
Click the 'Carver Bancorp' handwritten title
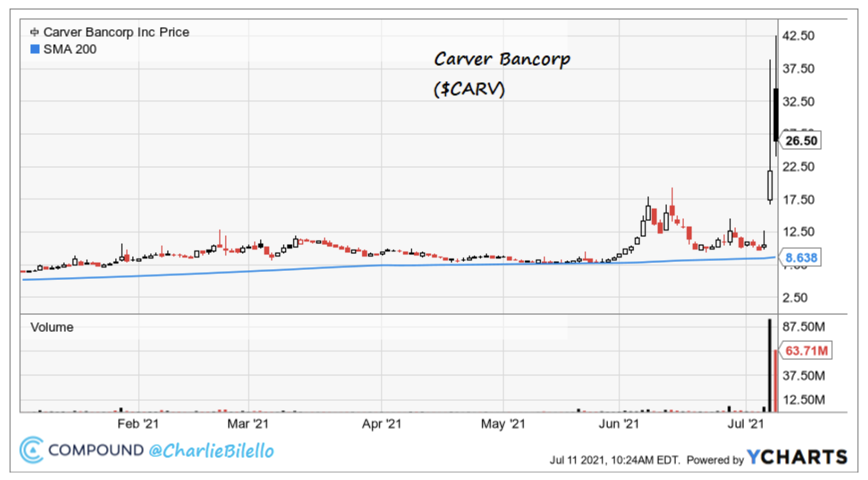(x=502, y=59)
